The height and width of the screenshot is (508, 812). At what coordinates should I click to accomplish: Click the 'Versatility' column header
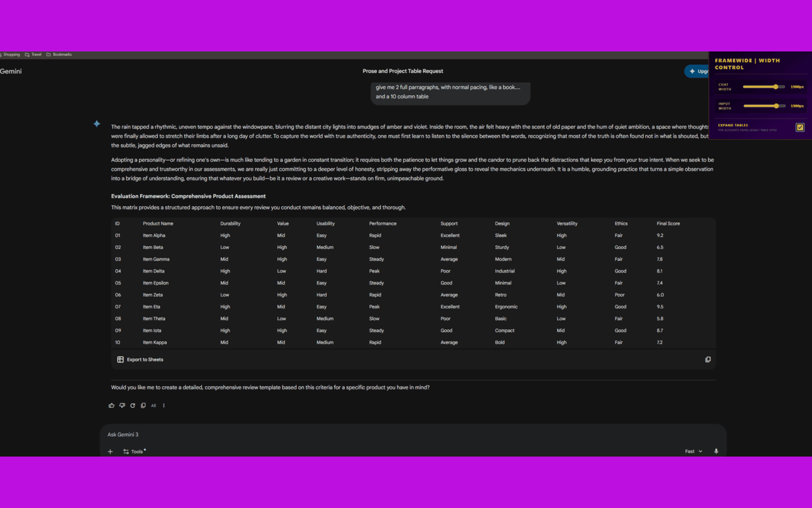pos(567,224)
